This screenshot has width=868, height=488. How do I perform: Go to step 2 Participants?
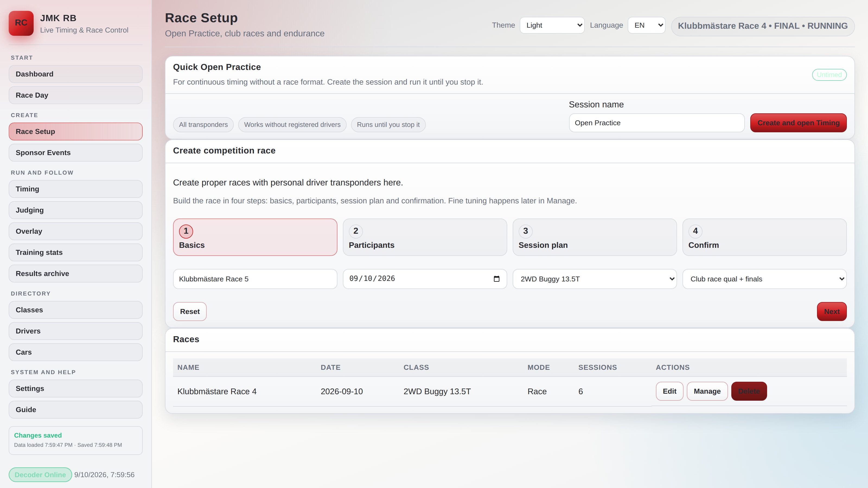pyautogui.click(x=425, y=237)
